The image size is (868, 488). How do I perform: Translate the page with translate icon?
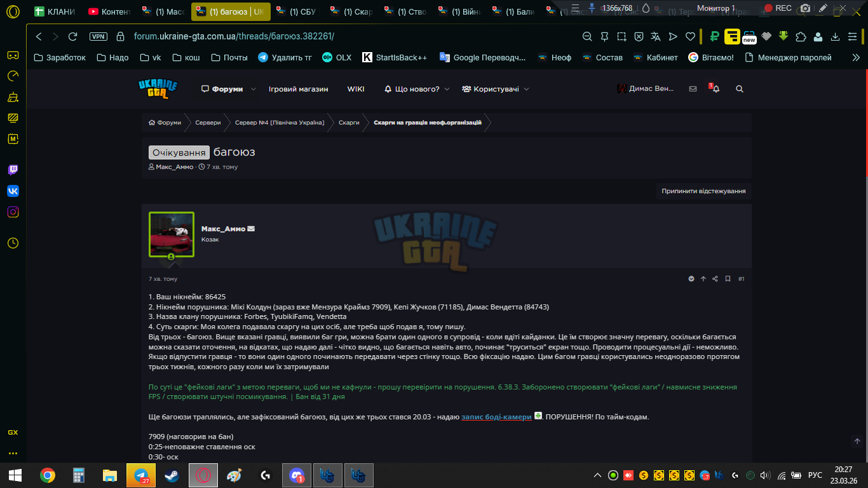656,36
